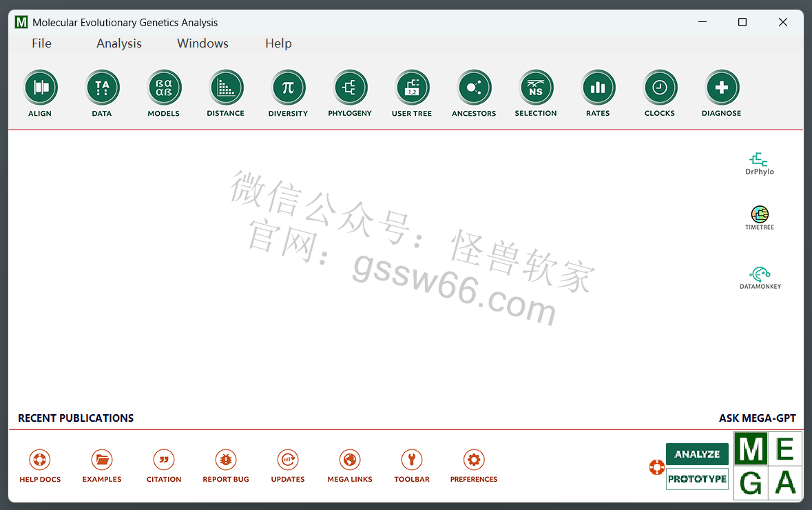The image size is (812, 510).
Task: Click the M app icon in the title bar
Action: pos(21,22)
